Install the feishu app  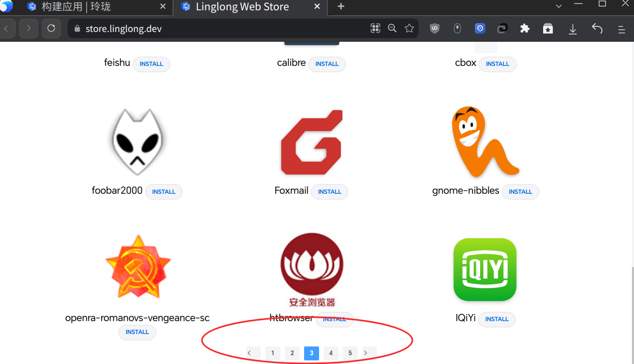(151, 64)
